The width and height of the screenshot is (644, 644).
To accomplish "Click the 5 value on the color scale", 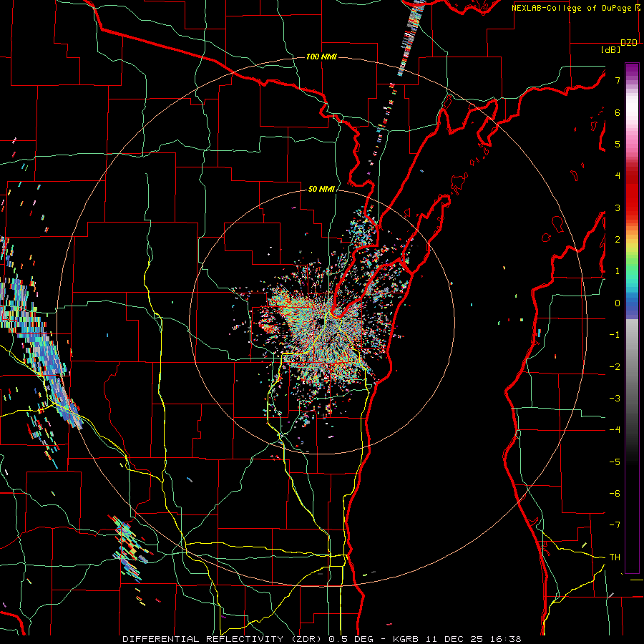I will click(618, 144).
